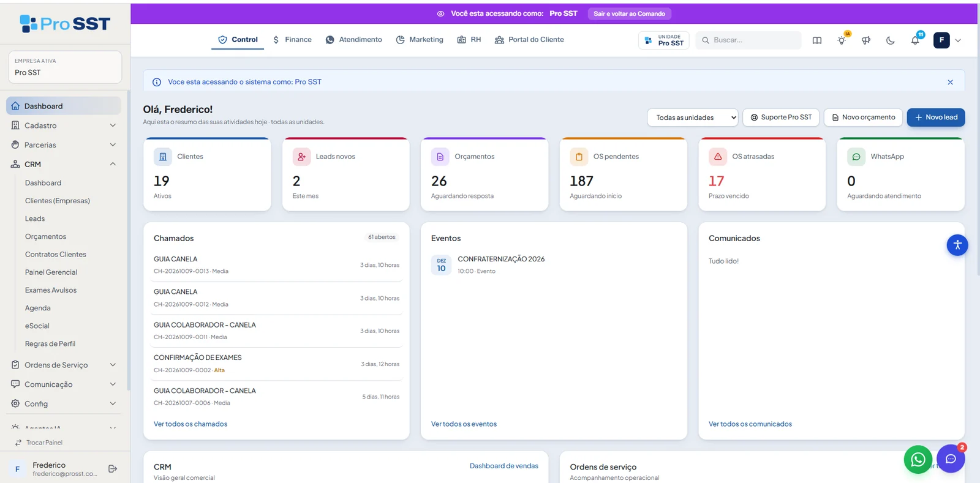This screenshot has width=980, height=483.
Task: Click the F user avatar in header
Action: [941, 40]
